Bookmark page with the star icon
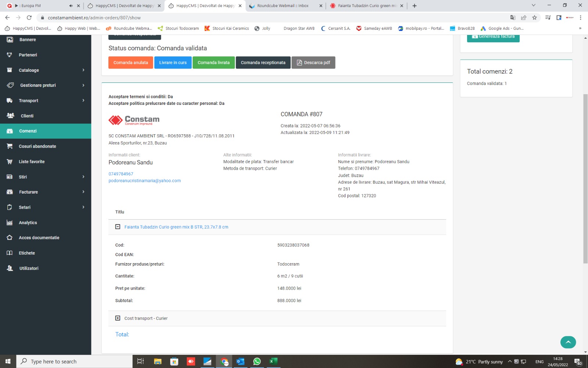588x368 pixels. click(x=534, y=18)
